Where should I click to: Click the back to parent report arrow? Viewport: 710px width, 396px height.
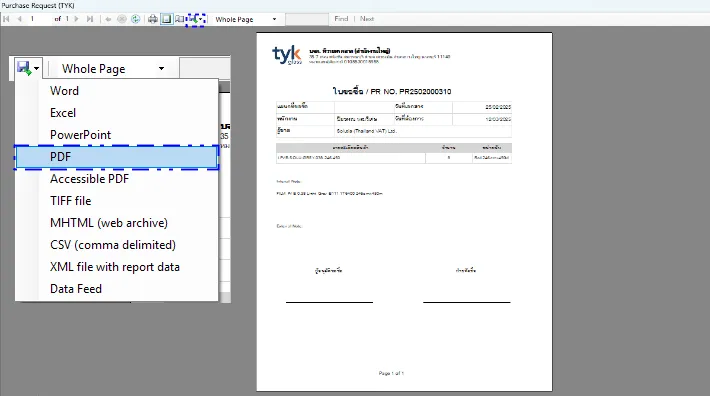pyautogui.click(x=108, y=19)
